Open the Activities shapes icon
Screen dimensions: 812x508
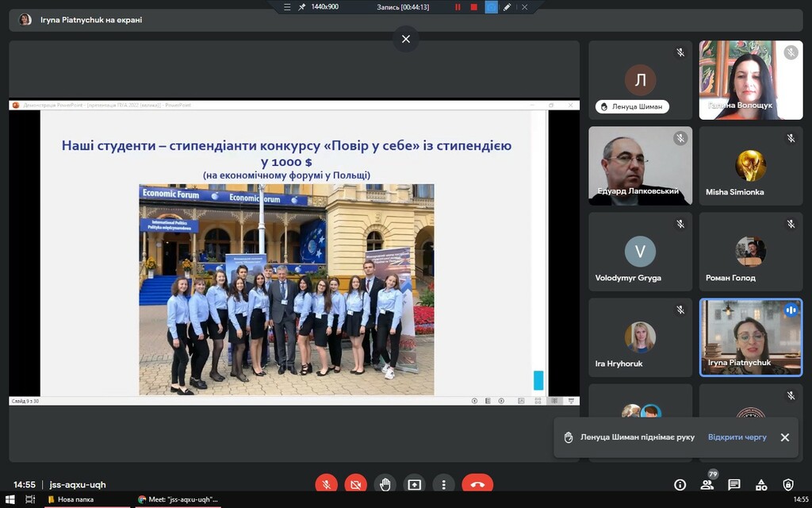(761, 484)
